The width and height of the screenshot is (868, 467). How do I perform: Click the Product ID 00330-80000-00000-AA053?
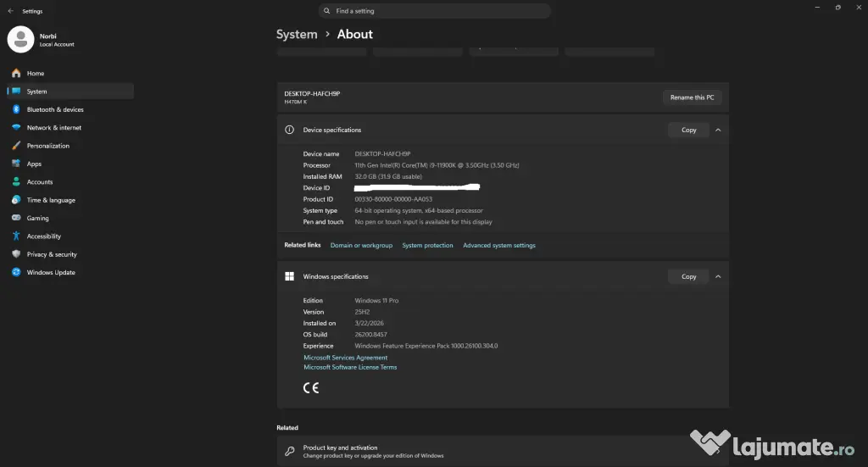(393, 199)
